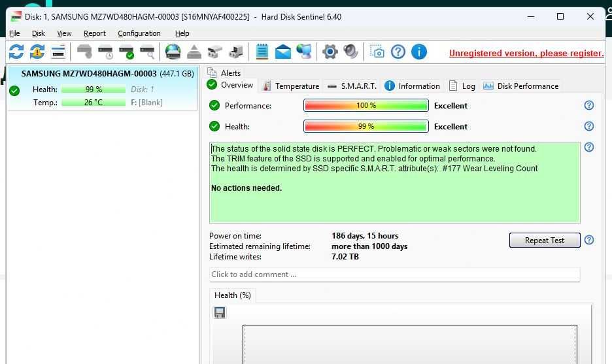Click help icon beside Performance bar
The height and width of the screenshot is (364, 612).
[589, 105]
